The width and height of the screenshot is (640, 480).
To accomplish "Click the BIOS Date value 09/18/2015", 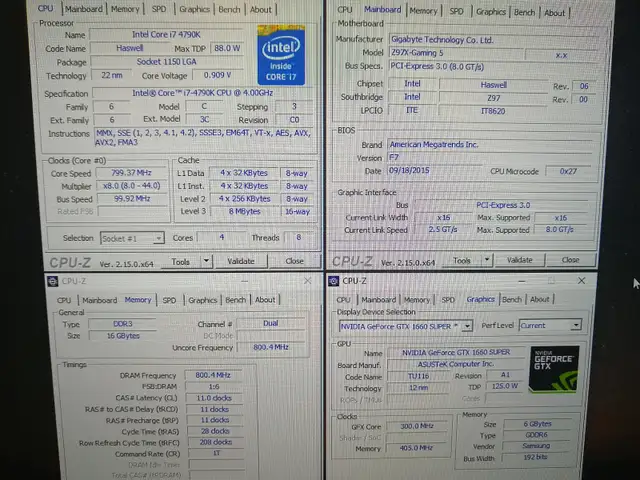I will [x=434, y=170].
